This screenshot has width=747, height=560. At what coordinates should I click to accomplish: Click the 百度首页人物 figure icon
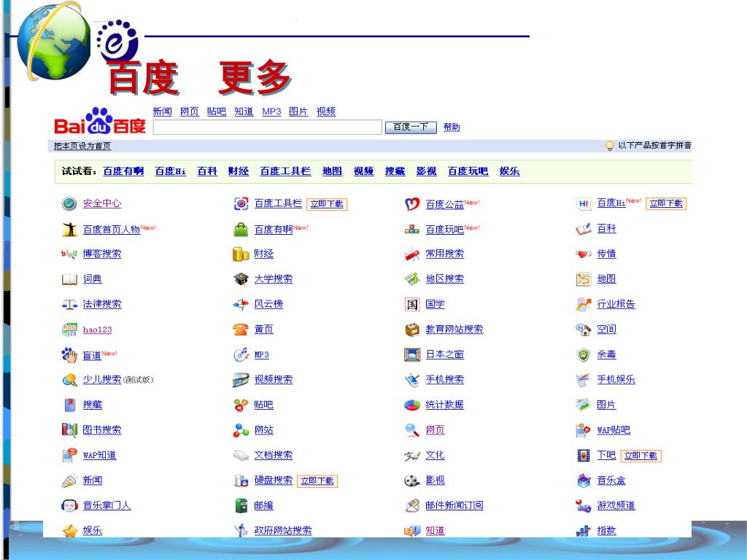point(69,230)
